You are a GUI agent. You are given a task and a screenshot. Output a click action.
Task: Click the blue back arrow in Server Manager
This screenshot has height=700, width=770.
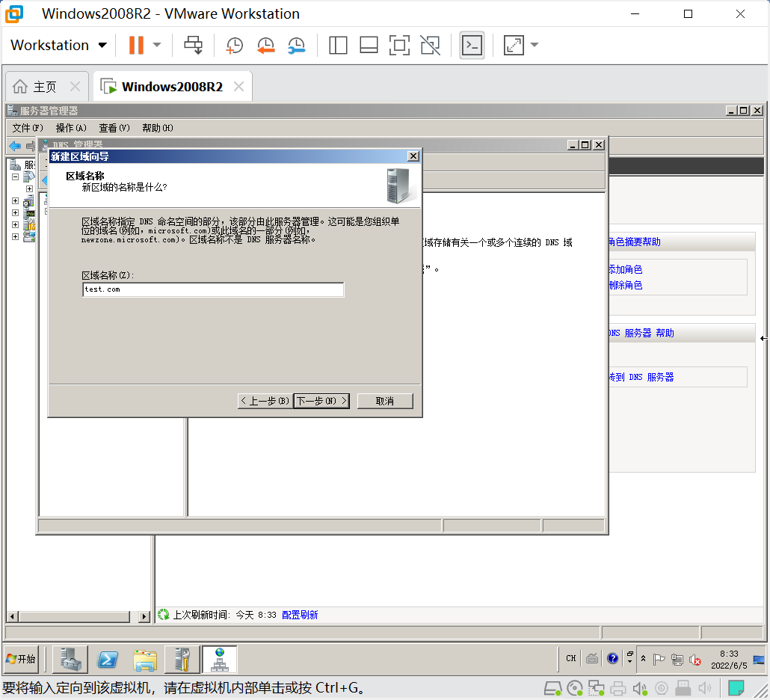pos(15,146)
